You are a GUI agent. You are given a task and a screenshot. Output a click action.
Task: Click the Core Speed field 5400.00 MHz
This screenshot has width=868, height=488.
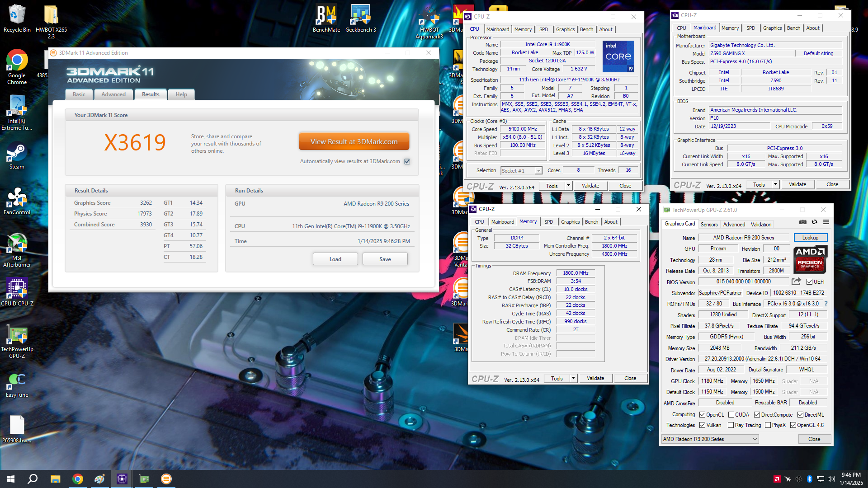click(x=523, y=129)
